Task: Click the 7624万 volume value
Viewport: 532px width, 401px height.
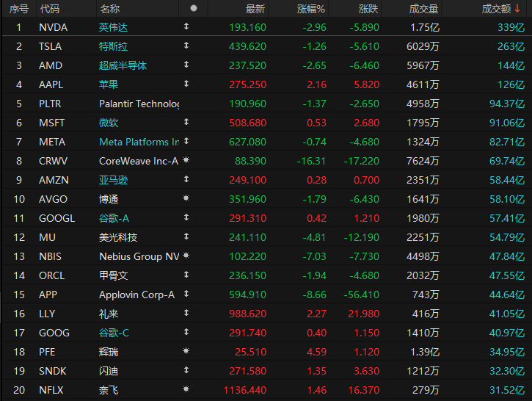Action: click(x=423, y=161)
